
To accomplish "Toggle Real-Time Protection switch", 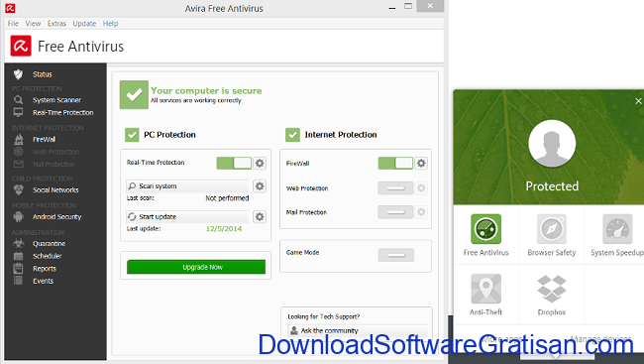I will (x=234, y=164).
